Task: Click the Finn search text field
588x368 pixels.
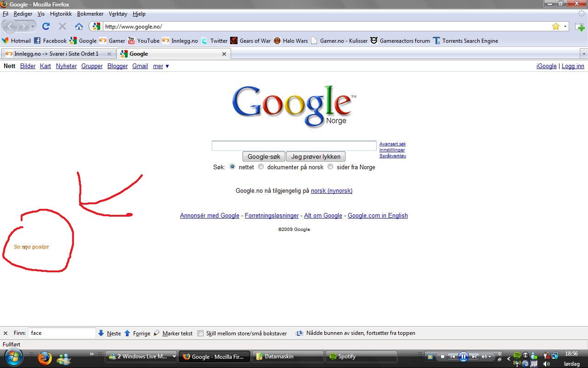Action: (62, 333)
